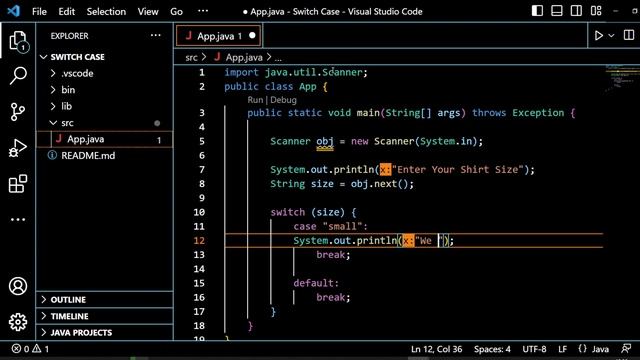Image resolution: width=640 pixels, height=360 pixels.
Task: Open the Search view
Action: [x=18, y=76]
